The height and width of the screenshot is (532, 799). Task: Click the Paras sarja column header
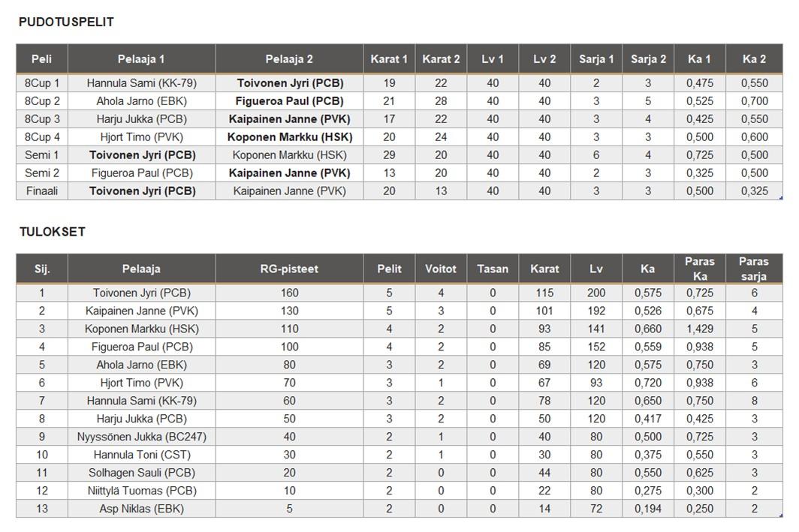coord(753,269)
